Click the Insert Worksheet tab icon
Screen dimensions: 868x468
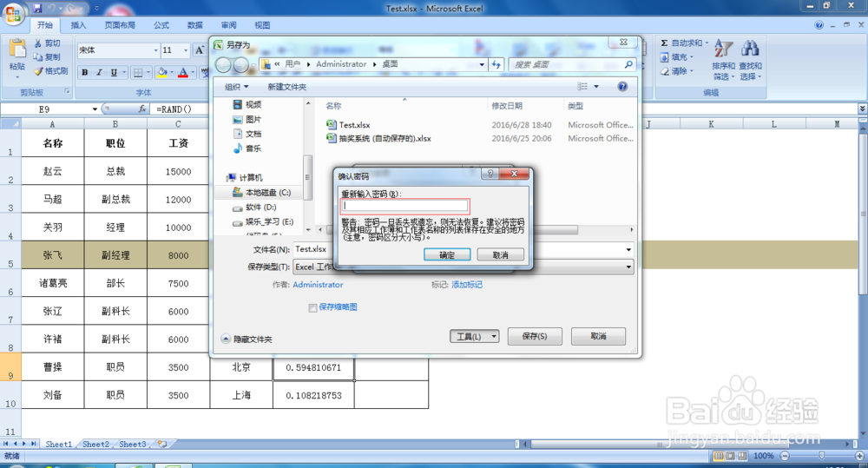coord(162,445)
